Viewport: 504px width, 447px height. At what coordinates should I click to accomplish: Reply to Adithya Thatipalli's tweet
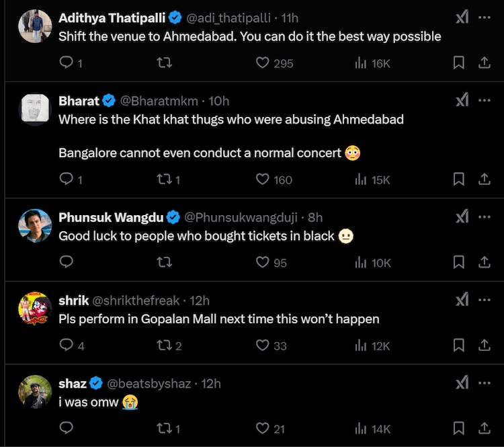(x=67, y=63)
